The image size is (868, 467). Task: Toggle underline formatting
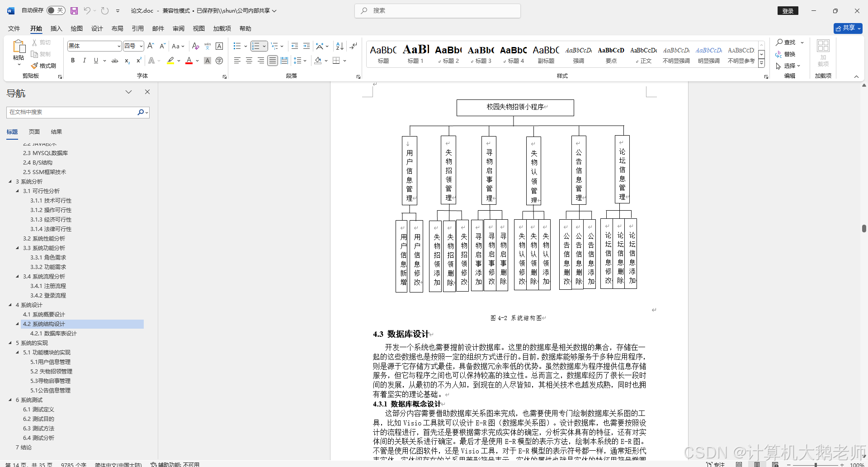click(95, 60)
